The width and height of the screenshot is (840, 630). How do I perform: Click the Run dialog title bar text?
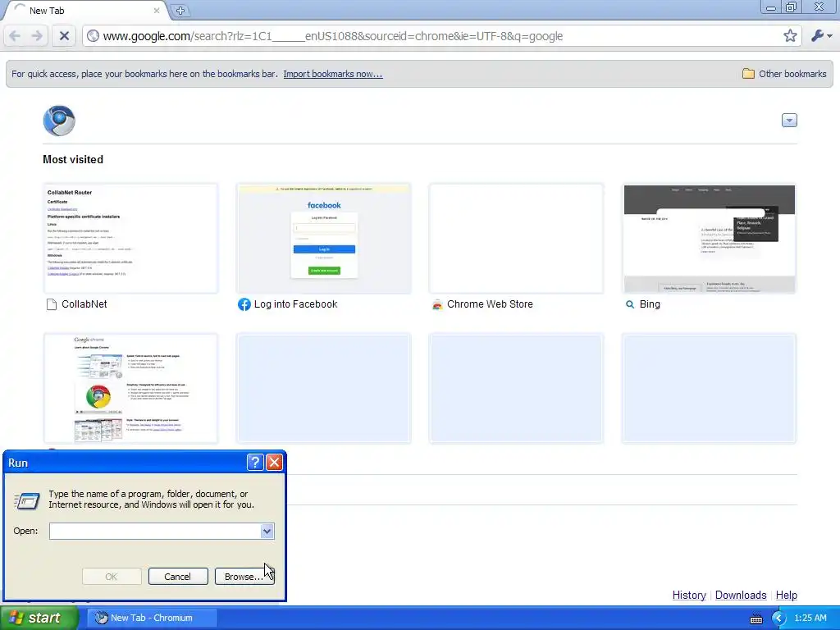pyautogui.click(x=18, y=463)
